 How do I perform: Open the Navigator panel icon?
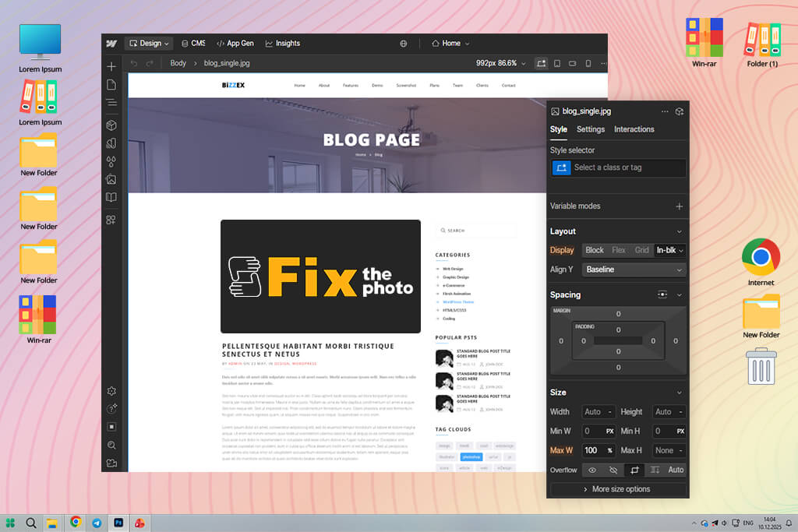(x=111, y=103)
